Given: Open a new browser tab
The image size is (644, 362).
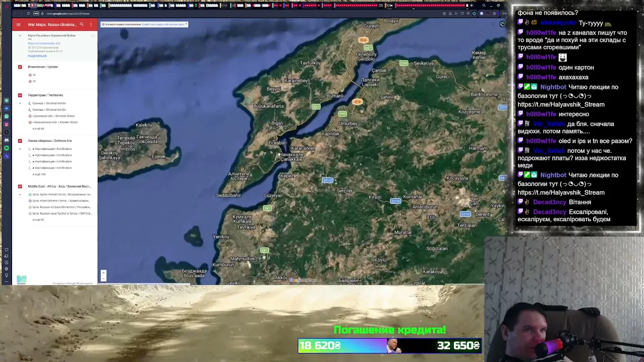Looking at the screenshot, I should [471, 6].
